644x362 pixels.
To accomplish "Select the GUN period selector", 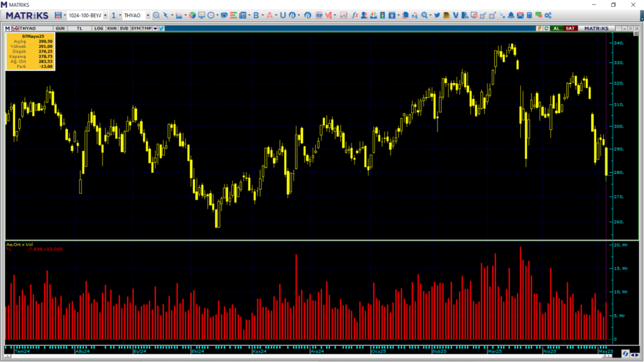I will coord(60,28).
